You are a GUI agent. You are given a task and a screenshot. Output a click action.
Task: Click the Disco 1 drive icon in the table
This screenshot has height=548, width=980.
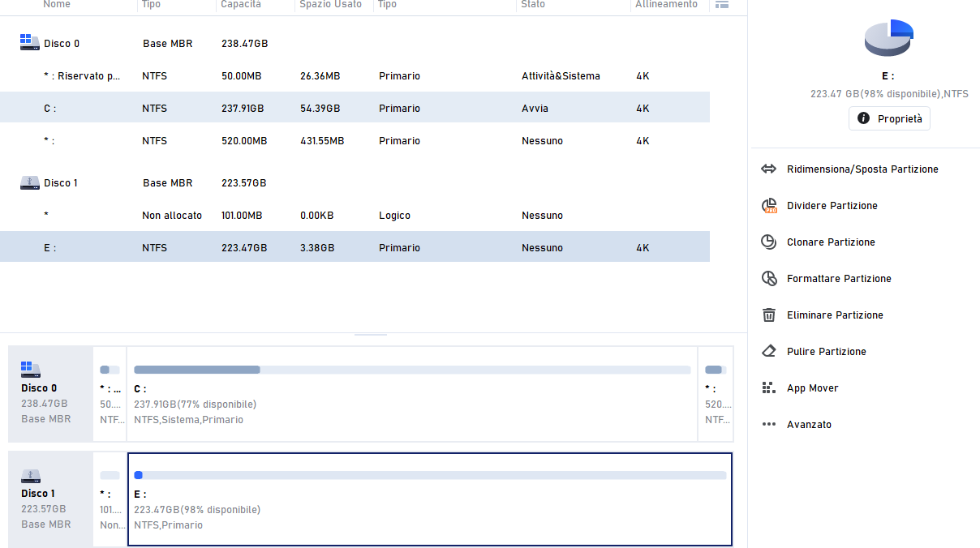point(30,182)
